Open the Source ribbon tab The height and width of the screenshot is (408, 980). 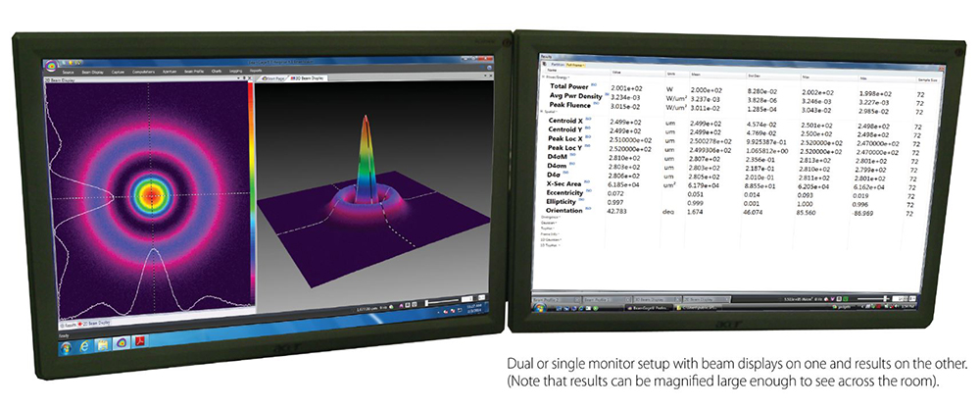point(69,72)
